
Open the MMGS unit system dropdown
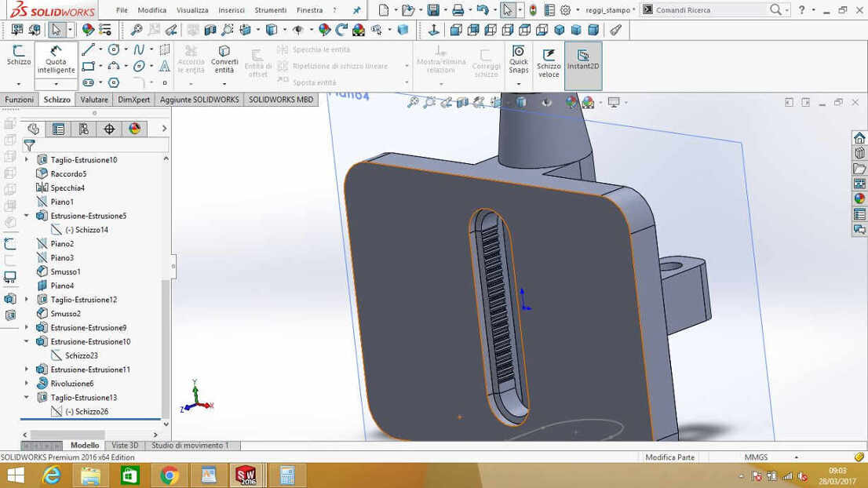tap(796, 457)
